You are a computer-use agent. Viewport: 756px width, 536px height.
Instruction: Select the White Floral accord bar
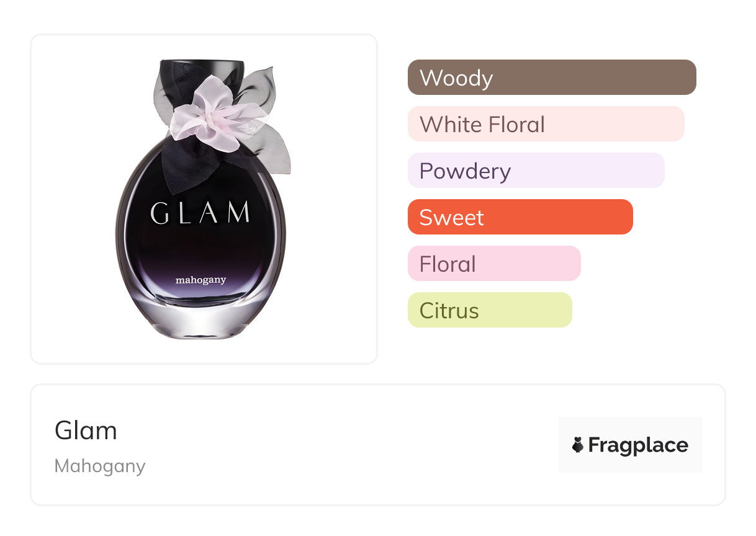tap(546, 124)
